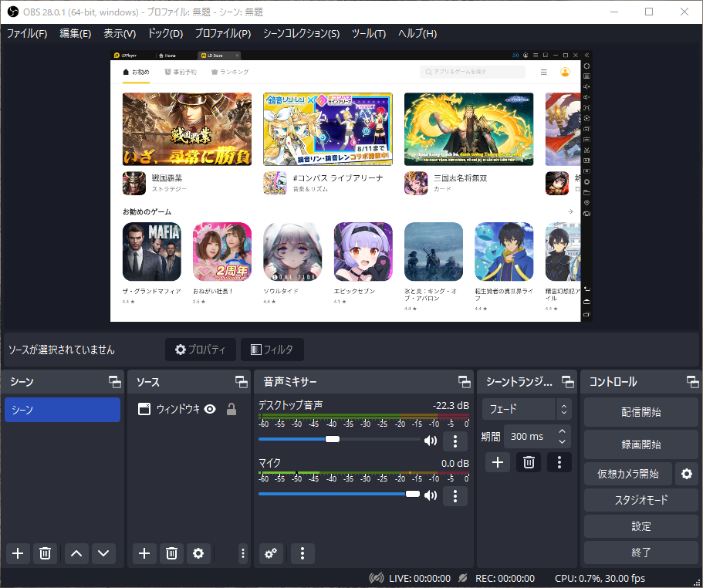Delete the transition with trash icon
Image resolution: width=703 pixels, height=588 pixels.
pyautogui.click(x=529, y=462)
